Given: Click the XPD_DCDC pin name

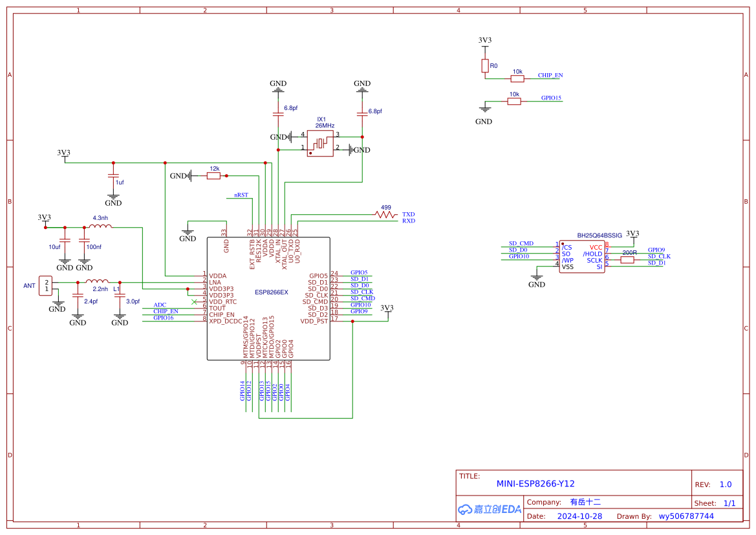Looking at the screenshot, I should pyautogui.click(x=226, y=322).
